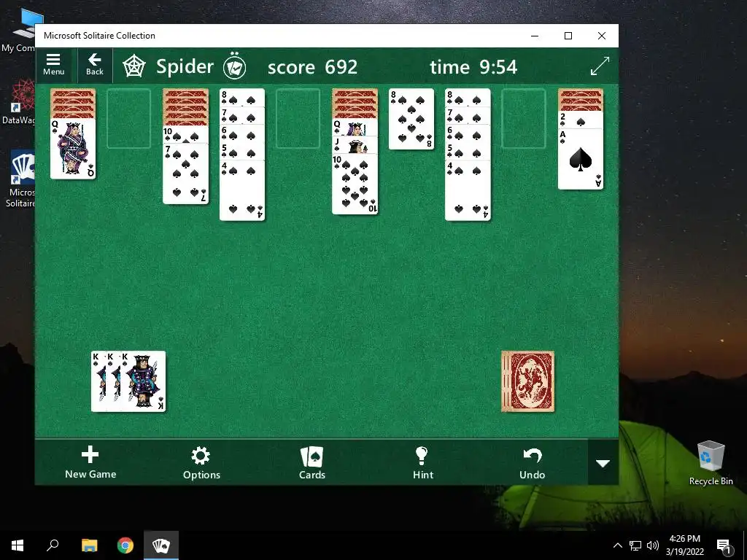The width and height of the screenshot is (747, 560).
Task: Undo the last move
Action: pos(532,462)
